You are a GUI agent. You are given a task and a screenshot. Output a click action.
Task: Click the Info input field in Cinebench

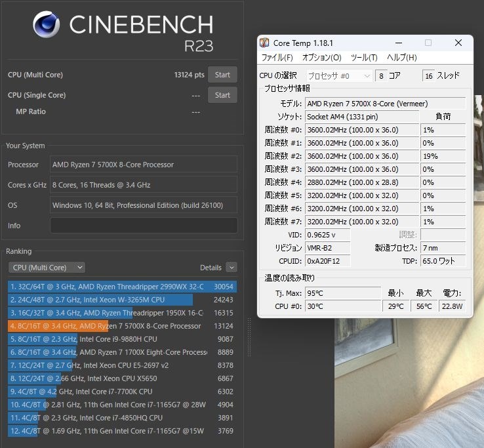click(x=144, y=226)
